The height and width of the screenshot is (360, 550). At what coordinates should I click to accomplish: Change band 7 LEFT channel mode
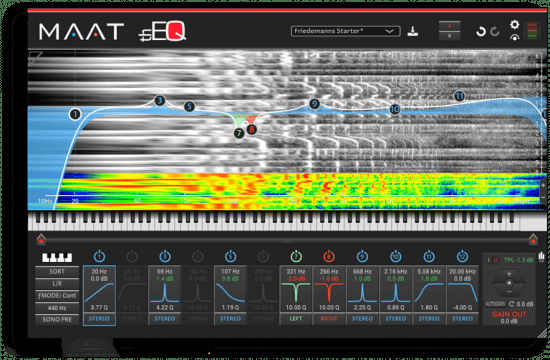click(296, 319)
